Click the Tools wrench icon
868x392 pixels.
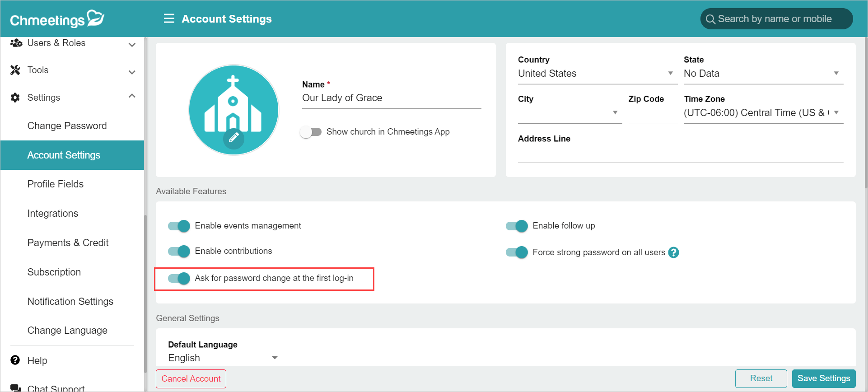point(15,70)
